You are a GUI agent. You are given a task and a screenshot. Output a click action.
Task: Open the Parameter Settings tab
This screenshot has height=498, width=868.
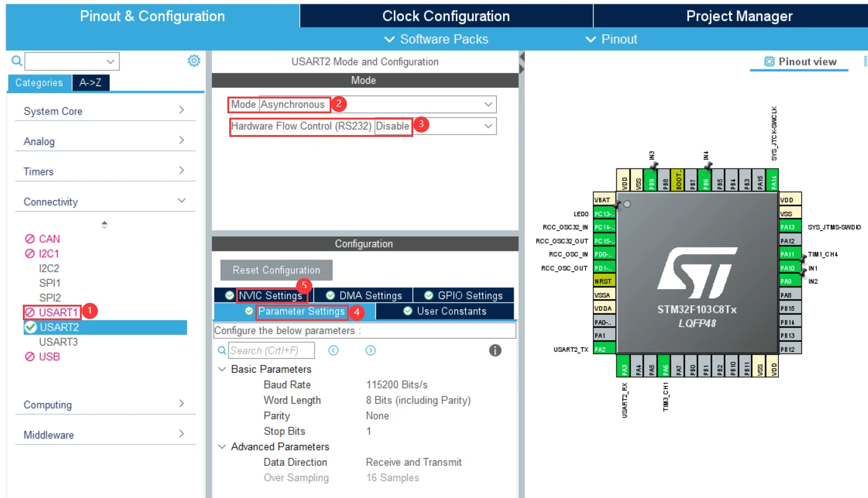295,311
